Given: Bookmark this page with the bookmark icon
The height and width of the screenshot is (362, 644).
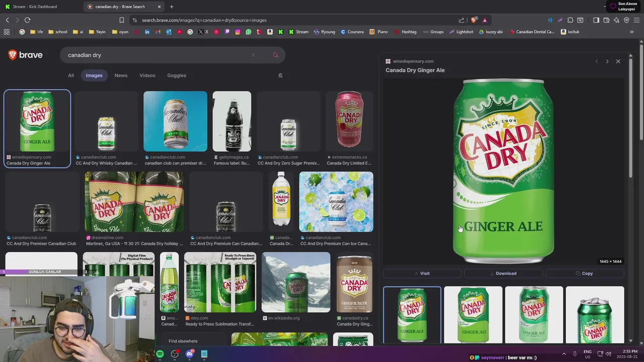Looking at the screenshot, I should [122, 20].
